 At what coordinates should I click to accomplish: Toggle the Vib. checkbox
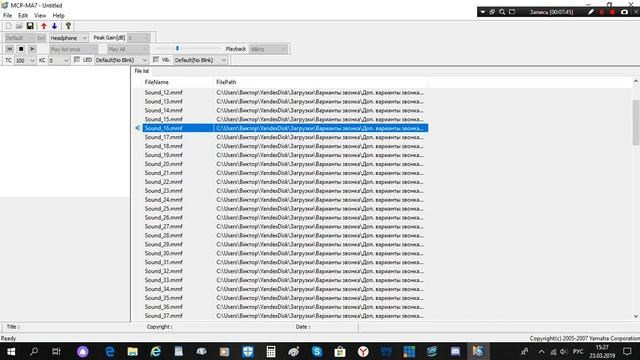tap(156, 60)
